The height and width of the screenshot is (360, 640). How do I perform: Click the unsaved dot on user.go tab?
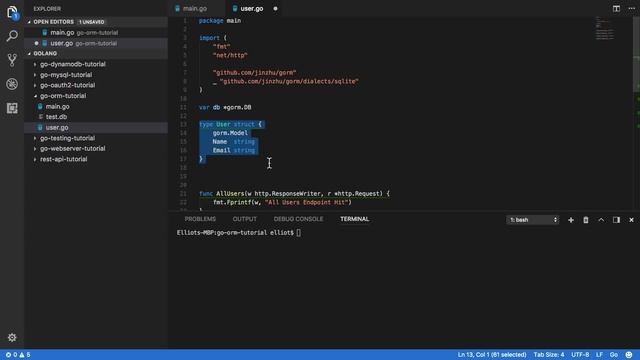276,9
